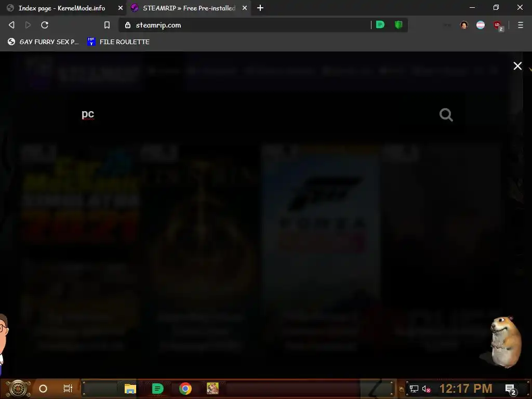Open the FILE ROULETTE bookmark

(x=118, y=42)
